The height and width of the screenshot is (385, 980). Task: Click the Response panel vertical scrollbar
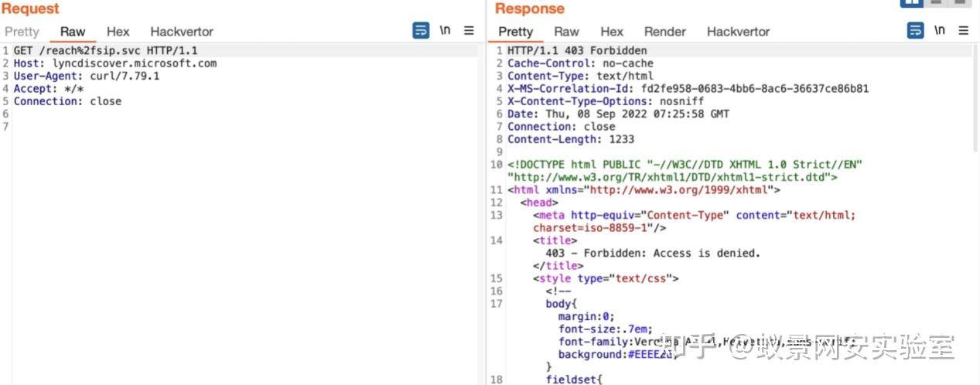(x=976, y=97)
